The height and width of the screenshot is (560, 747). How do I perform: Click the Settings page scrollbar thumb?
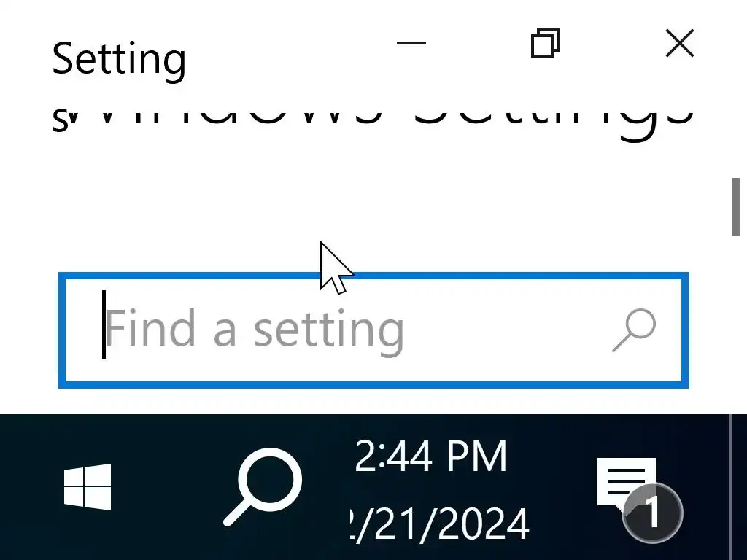pos(735,206)
